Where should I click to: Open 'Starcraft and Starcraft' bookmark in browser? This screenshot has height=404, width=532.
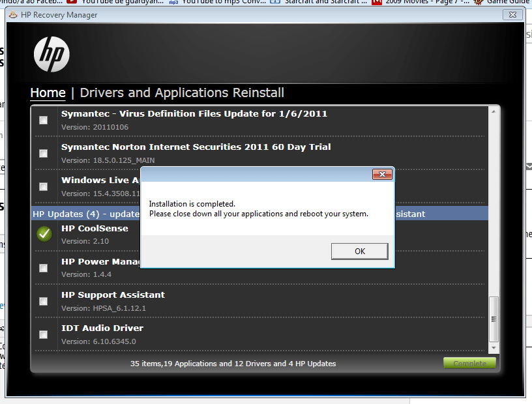tap(319, 2)
